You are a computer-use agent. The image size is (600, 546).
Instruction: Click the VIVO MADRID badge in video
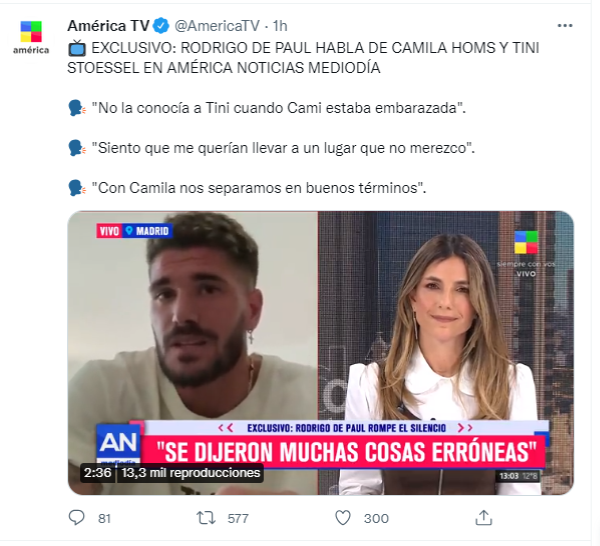(x=134, y=231)
